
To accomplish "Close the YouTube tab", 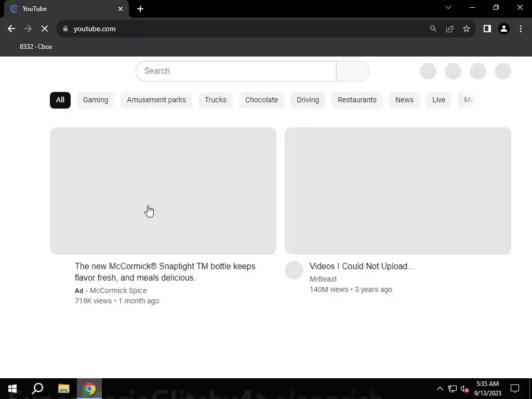I will click(x=121, y=9).
